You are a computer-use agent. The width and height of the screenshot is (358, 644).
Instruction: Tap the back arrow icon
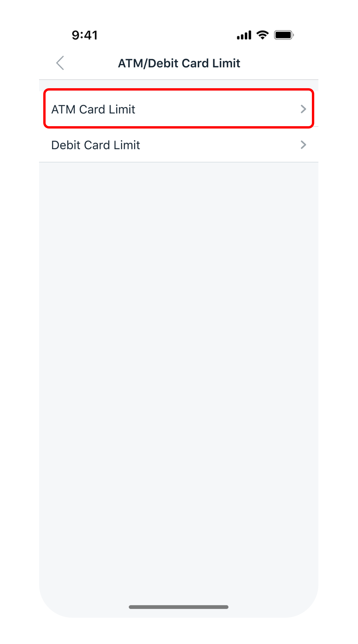point(60,63)
